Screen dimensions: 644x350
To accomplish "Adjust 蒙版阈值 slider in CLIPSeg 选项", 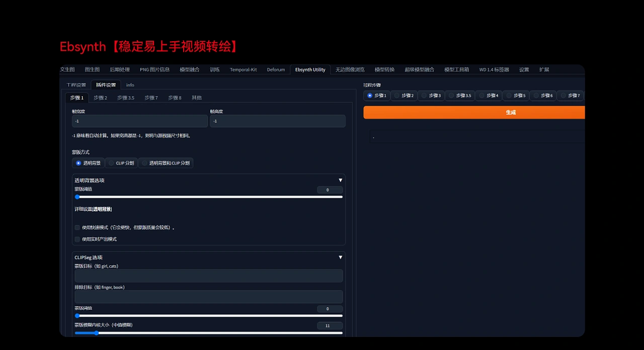I will 209,316.
